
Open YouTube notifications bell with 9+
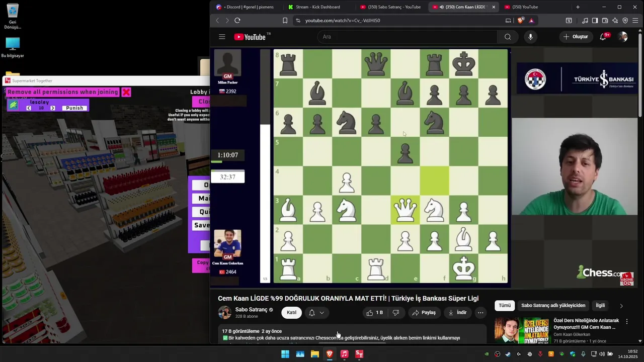tap(603, 37)
